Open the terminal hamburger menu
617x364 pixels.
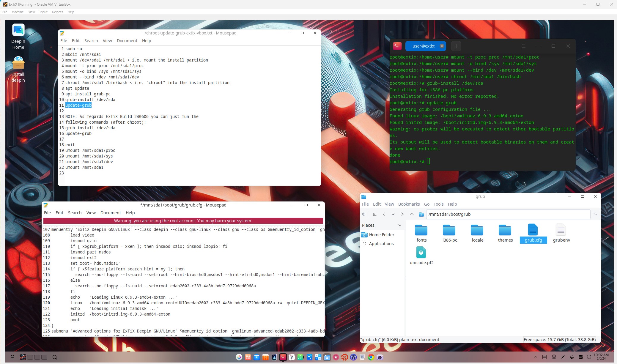click(x=523, y=46)
